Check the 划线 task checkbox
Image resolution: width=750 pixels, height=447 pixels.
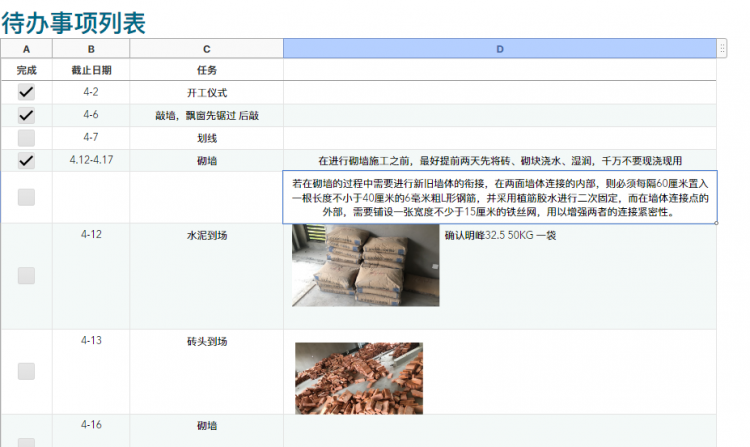(x=26, y=138)
